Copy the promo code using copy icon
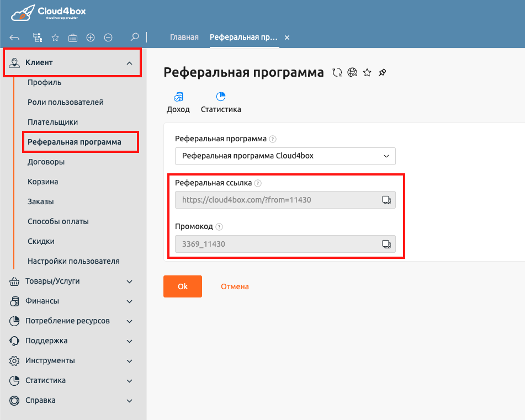Viewport: 525px width, 420px height. [x=386, y=244]
